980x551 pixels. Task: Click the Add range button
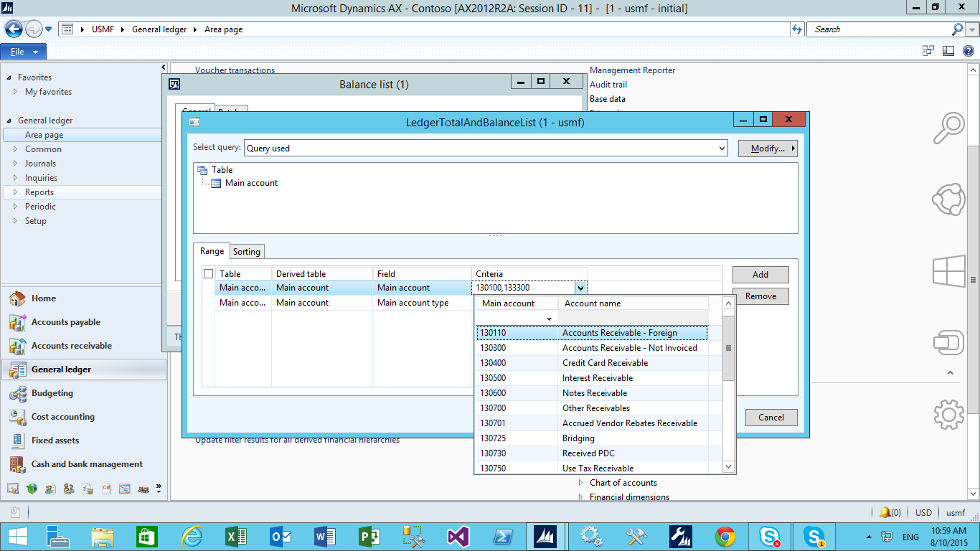click(760, 275)
